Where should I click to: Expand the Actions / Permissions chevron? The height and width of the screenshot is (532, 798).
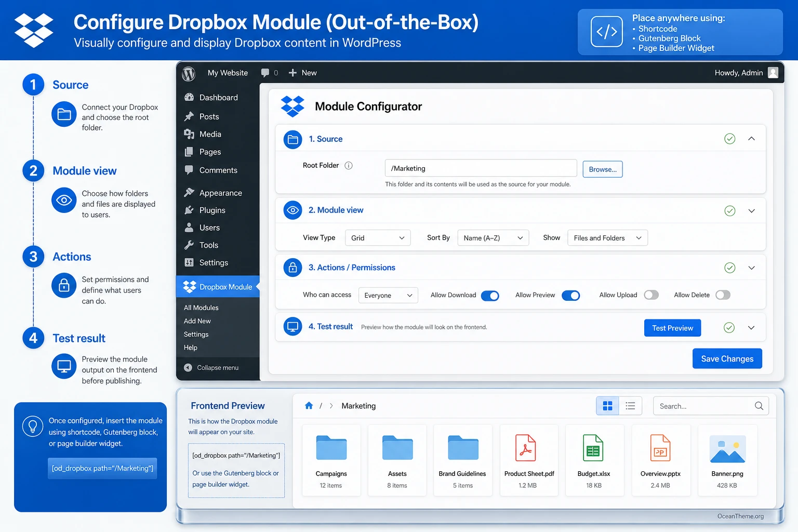(x=751, y=268)
